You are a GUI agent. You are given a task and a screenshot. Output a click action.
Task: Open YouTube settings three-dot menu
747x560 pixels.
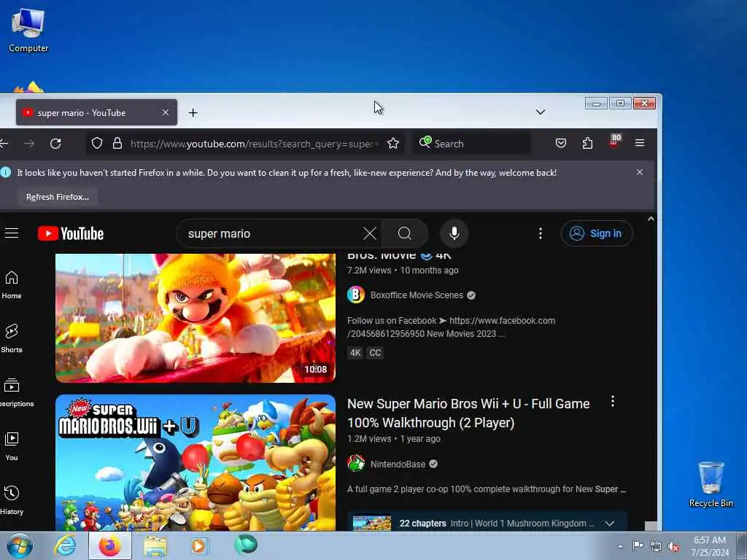click(x=541, y=233)
